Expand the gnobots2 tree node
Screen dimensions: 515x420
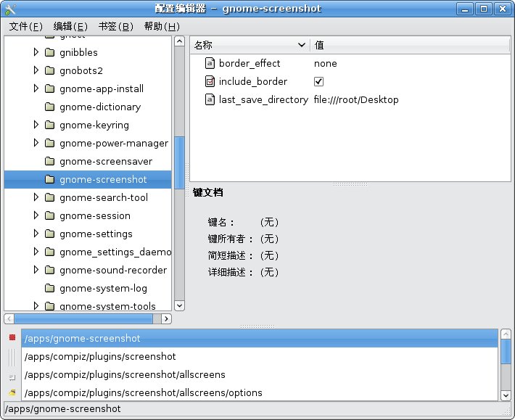coord(36,70)
